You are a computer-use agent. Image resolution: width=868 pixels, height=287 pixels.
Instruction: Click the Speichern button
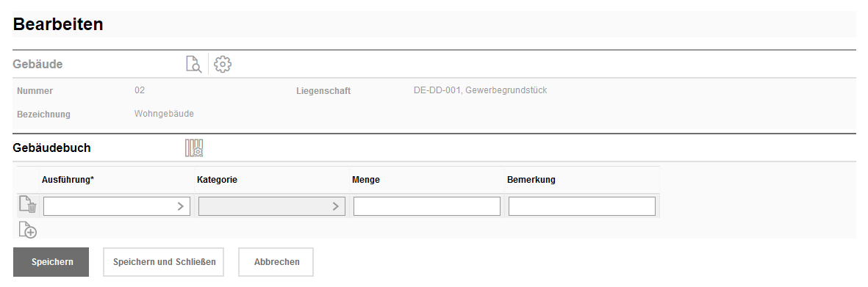click(x=51, y=262)
